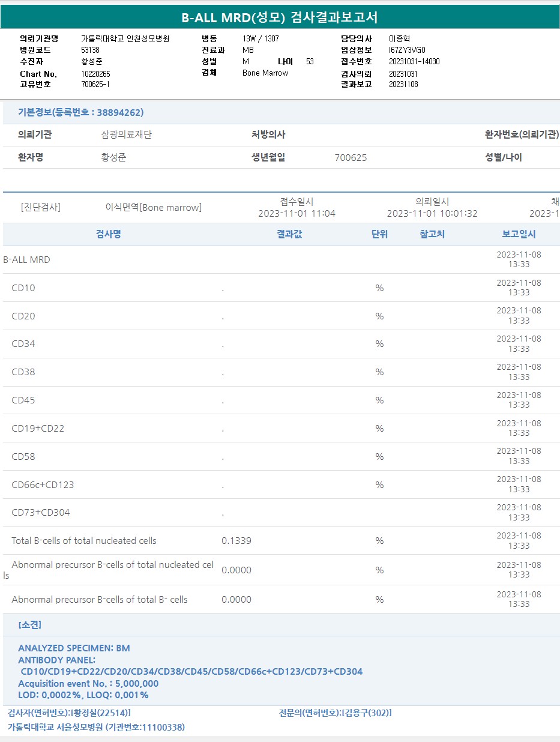
Task: Click the 결과값 column header
Action: [289, 234]
